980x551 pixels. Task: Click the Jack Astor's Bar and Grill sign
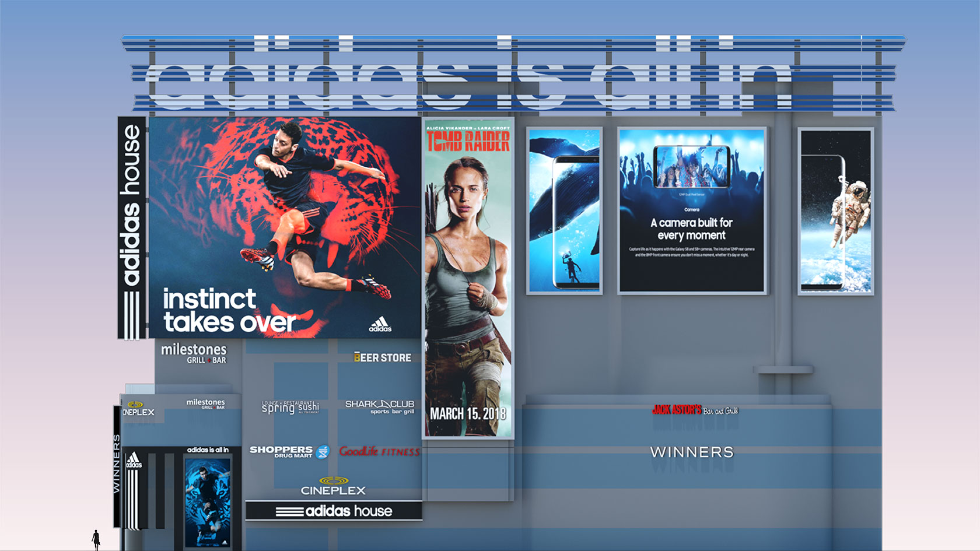pyautogui.click(x=695, y=410)
